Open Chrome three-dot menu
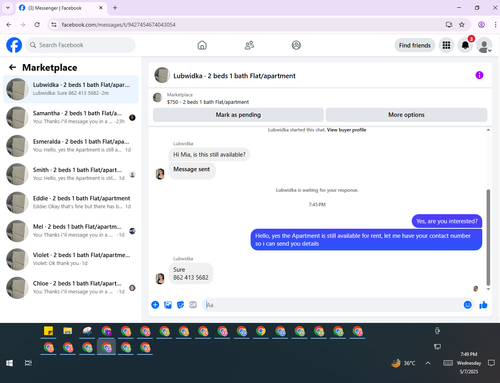 pos(495,25)
